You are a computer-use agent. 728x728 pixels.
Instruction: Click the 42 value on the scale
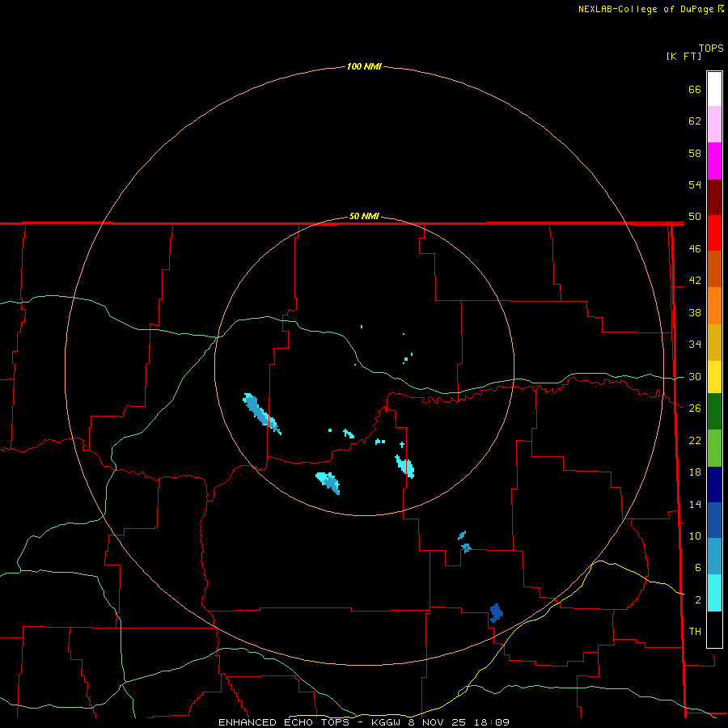pos(695,280)
